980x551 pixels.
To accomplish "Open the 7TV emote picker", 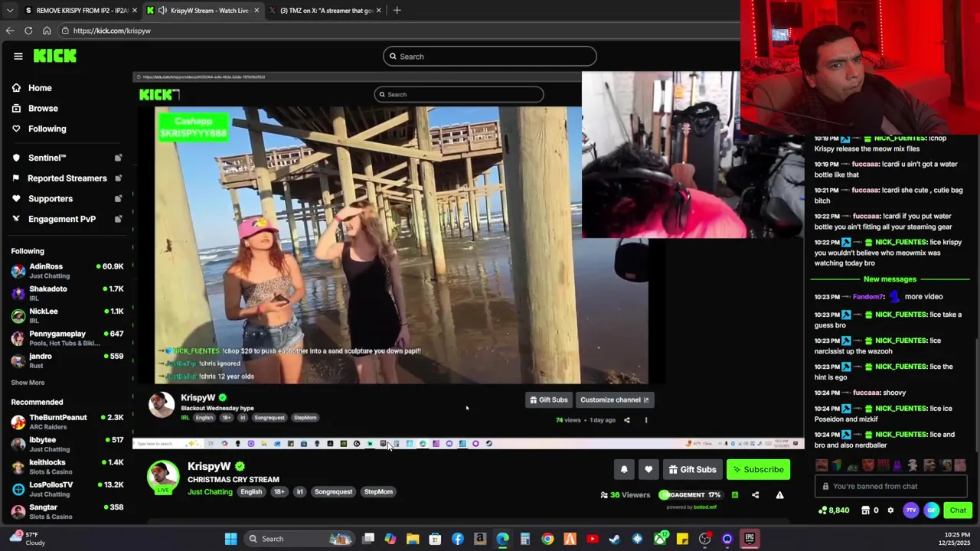I will [x=911, y=510].
